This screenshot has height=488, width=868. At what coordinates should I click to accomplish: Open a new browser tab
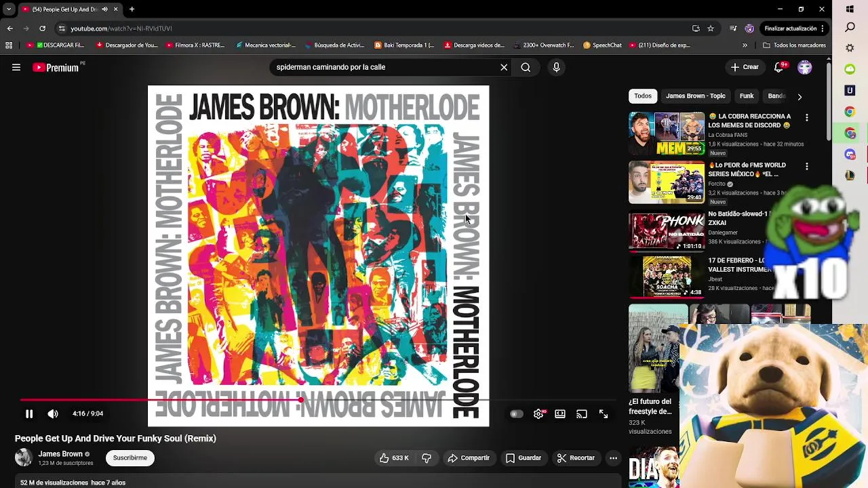tap(132, 9)
